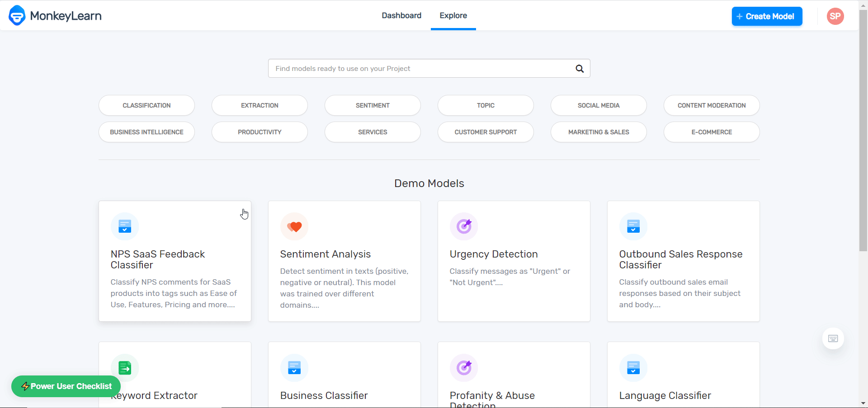The height and width of the screenshot is (408, 868).
Task: Click the Keyword Extractor green icon
Action: click(x=125, y=368)
